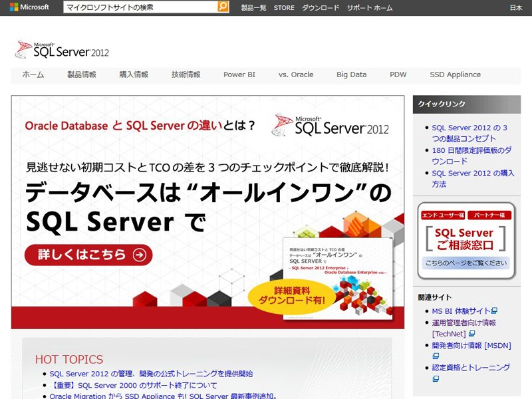Open the SSD Appliance navigation tab

pyautogui.click(x=456, y=74)
